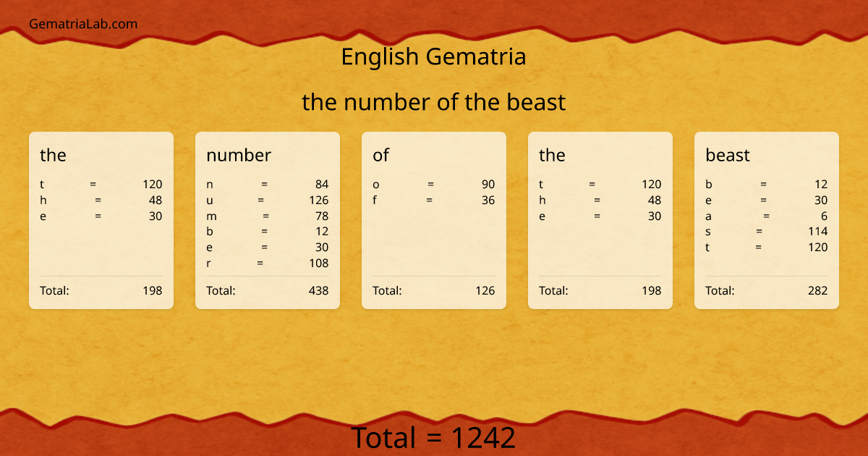
Task: Select value 6 in the beast card
Action: click(x=825, y=216)
